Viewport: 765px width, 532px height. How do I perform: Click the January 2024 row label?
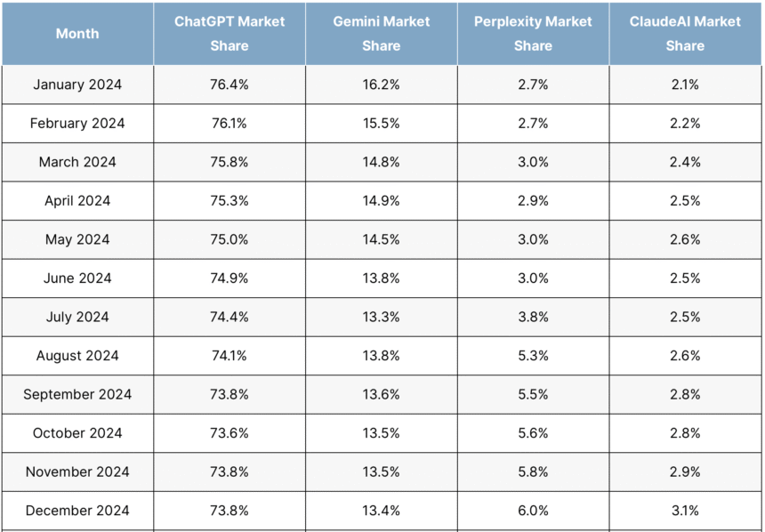77,85
